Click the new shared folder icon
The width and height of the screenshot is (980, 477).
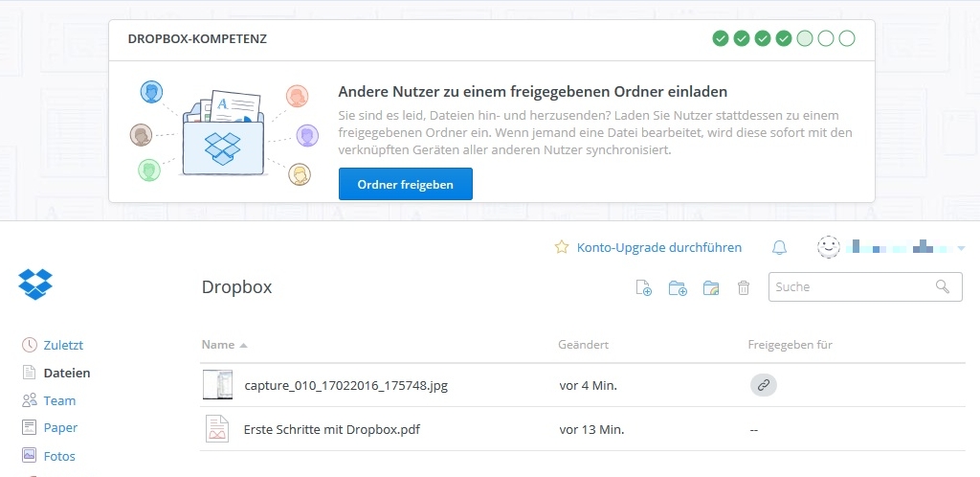pos(710,287)
